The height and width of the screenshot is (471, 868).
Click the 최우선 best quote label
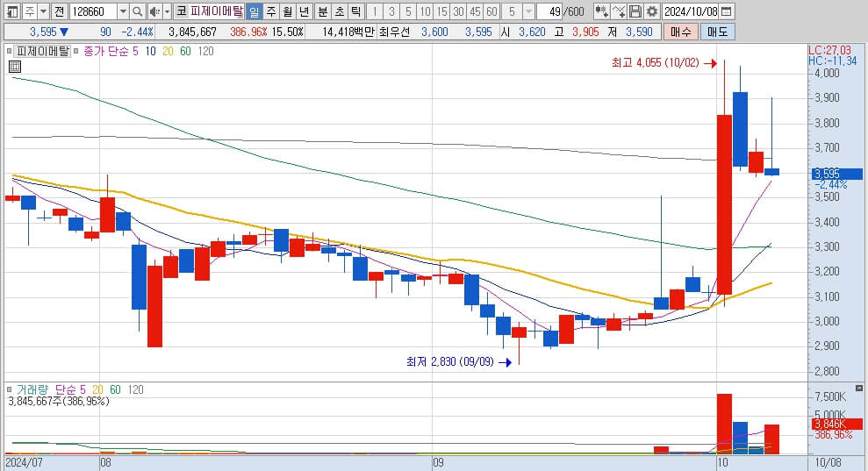pyautogui.click(x=394, y=32)
